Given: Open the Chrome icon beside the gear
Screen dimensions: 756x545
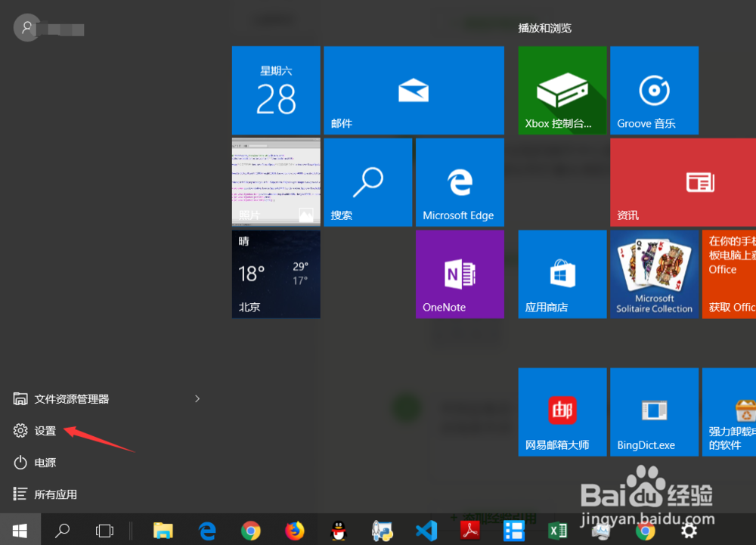Looking at the screenshot, I should pos(645,531).
